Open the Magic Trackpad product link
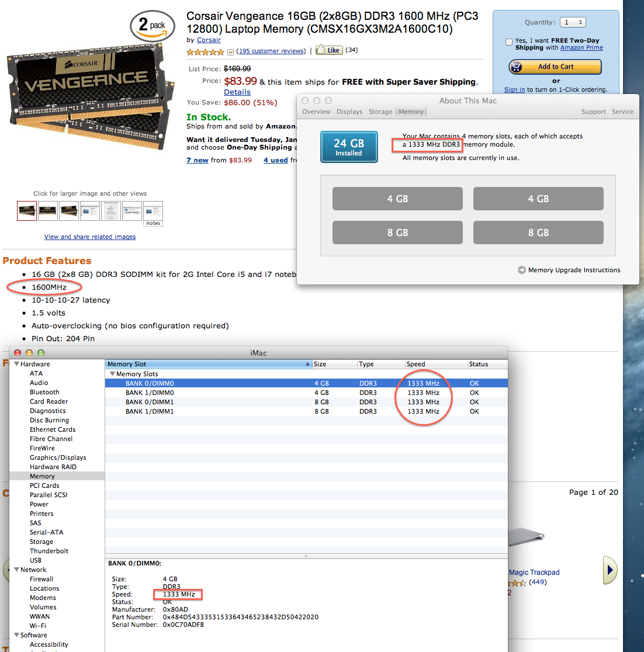 [534, 573]
